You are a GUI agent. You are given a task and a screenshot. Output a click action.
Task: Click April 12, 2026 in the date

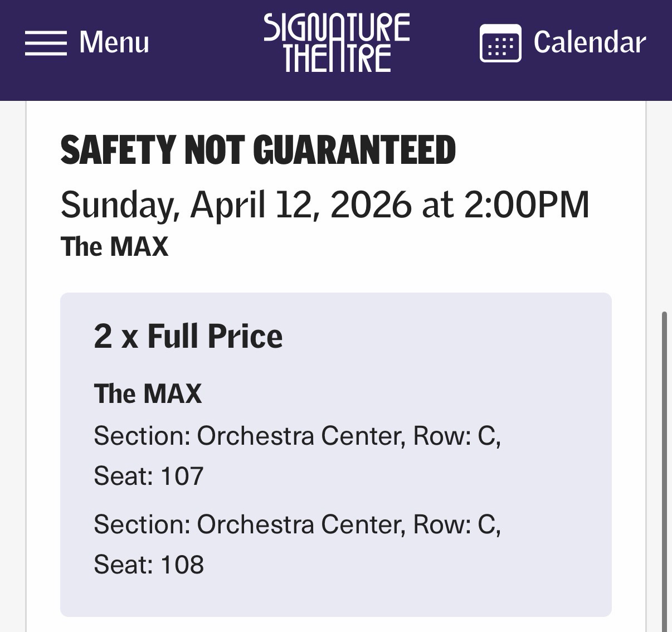(301, 205)
